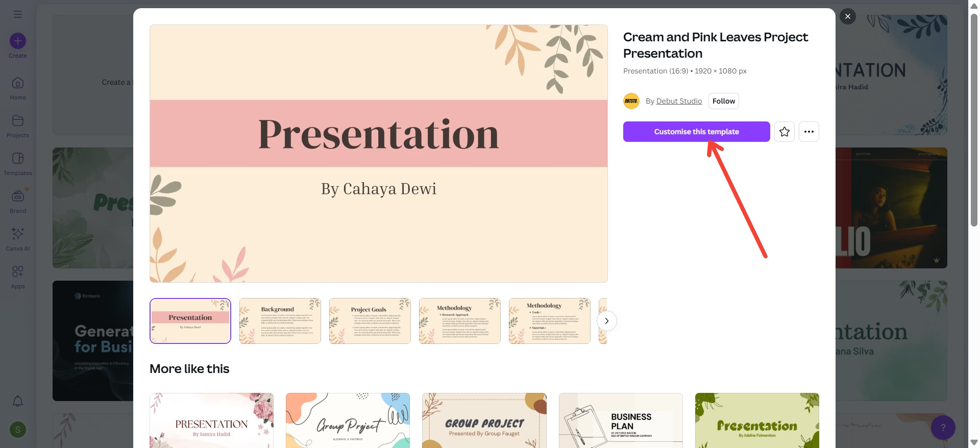
Task: Open Templates section in sidebar
Action: (18, 164)
